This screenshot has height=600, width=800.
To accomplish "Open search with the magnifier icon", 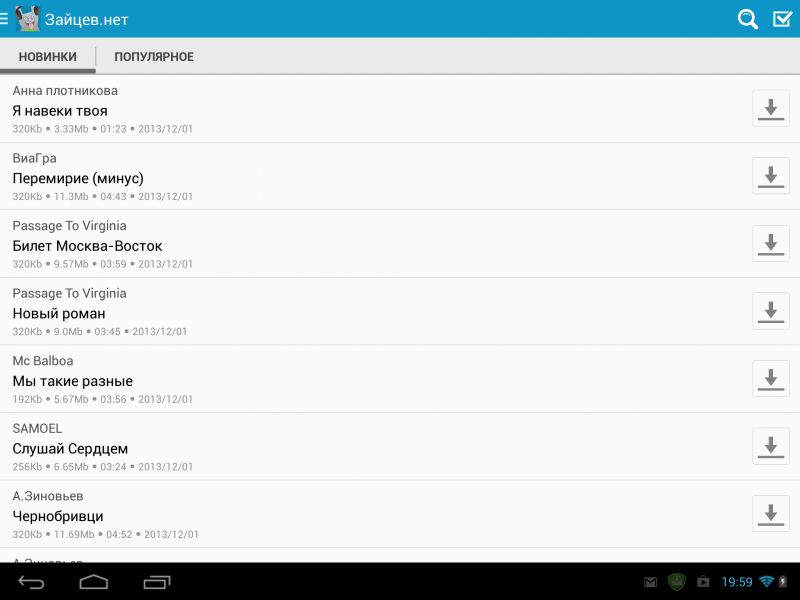I will [747, 19].
